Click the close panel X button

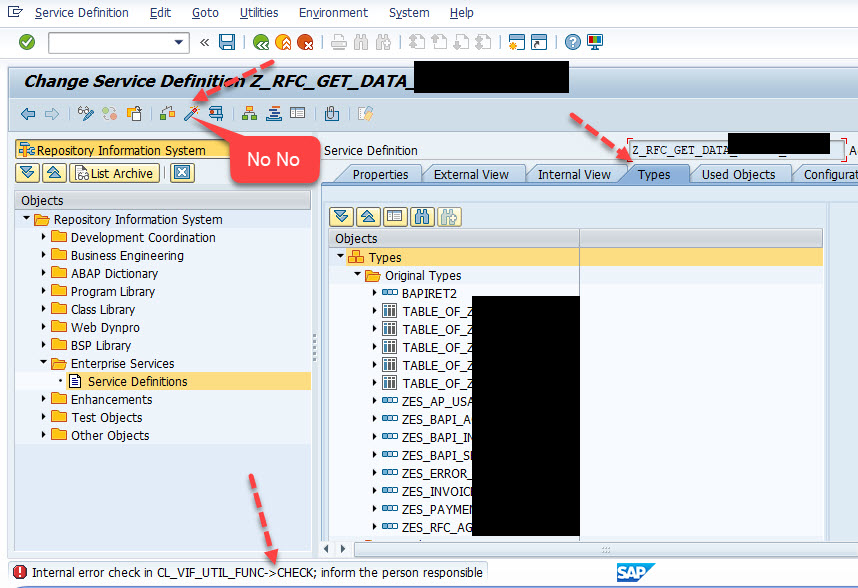point(182,173)
